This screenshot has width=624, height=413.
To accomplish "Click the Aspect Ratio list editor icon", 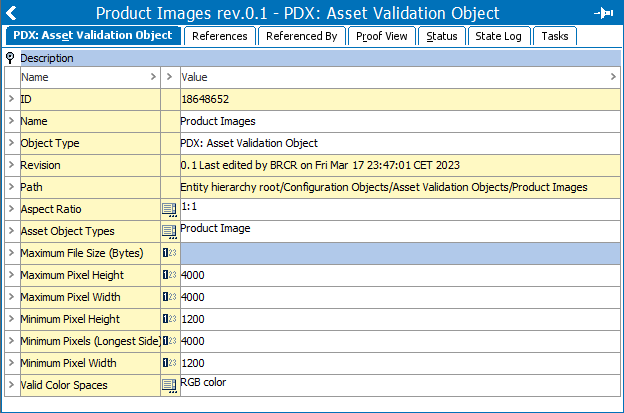I will (x=169, y=209).
